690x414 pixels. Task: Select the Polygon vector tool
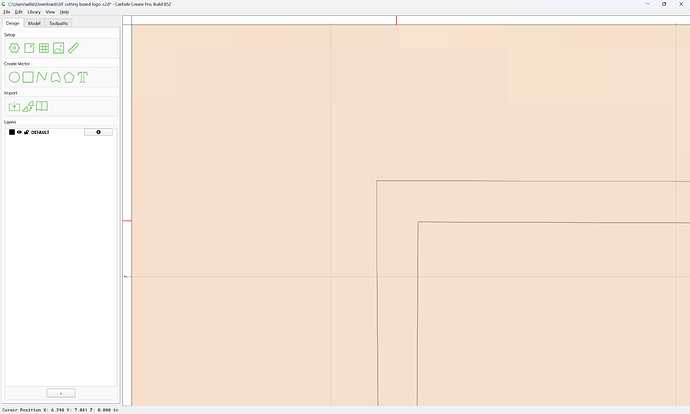pyautogui.click(x=69, y=77)
